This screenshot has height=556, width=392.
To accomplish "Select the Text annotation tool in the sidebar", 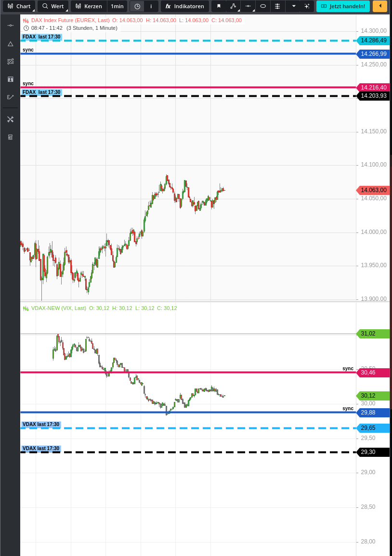I will click(10, 79).
